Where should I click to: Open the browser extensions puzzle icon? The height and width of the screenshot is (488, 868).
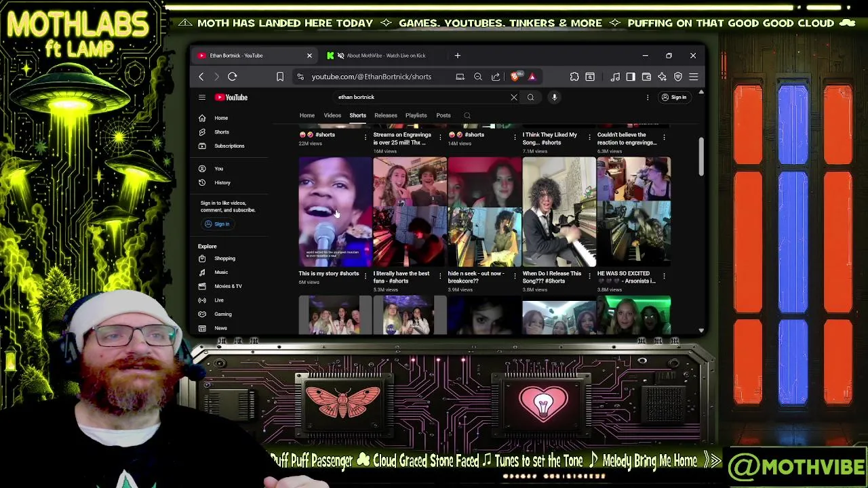[574, 77]
